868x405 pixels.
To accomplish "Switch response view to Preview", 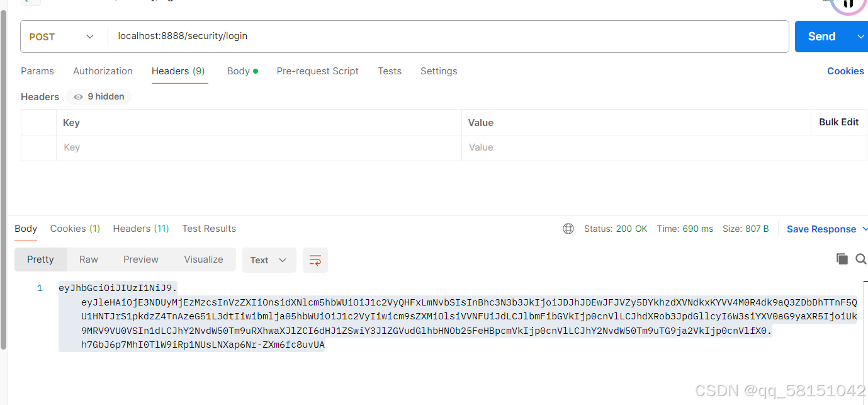I will coord(140,259).
